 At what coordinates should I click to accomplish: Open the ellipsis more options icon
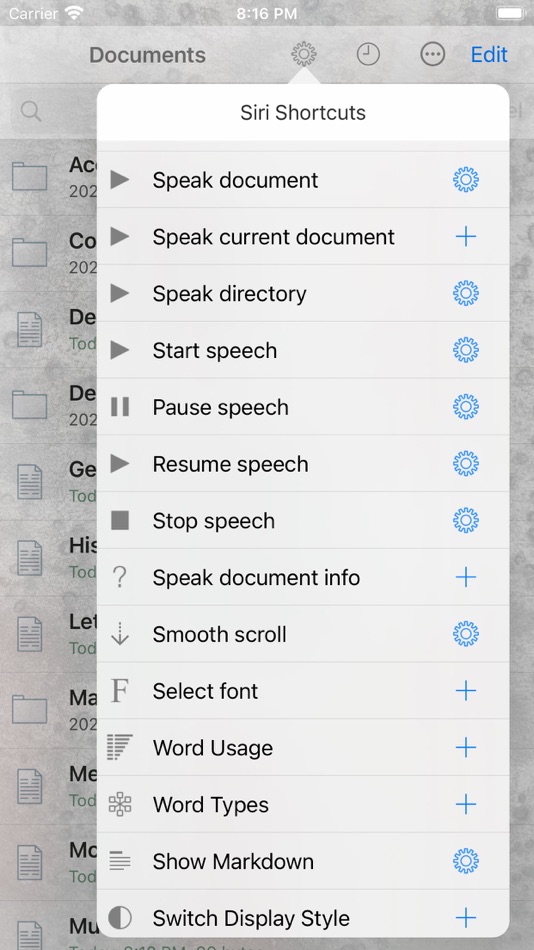click(433, 55)
